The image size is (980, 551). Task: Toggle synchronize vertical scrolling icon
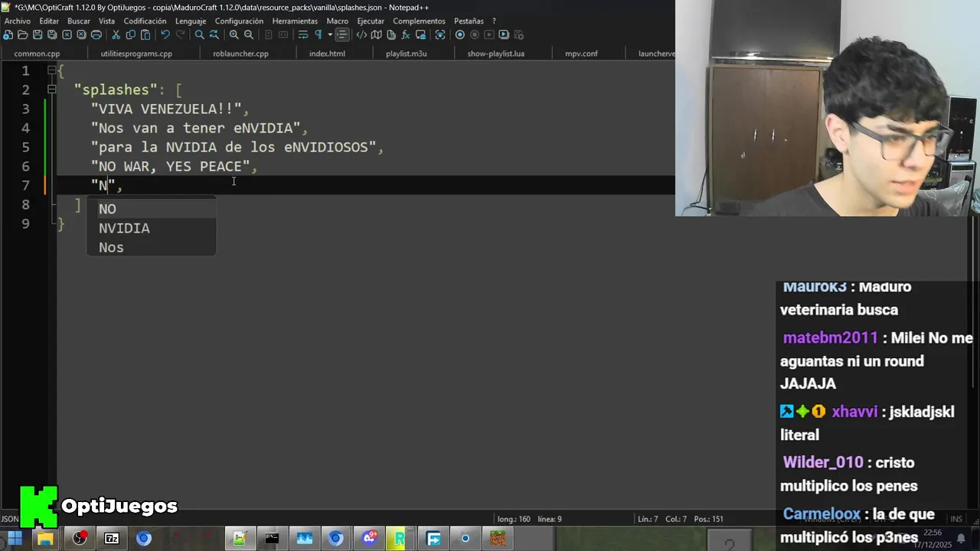269,34
